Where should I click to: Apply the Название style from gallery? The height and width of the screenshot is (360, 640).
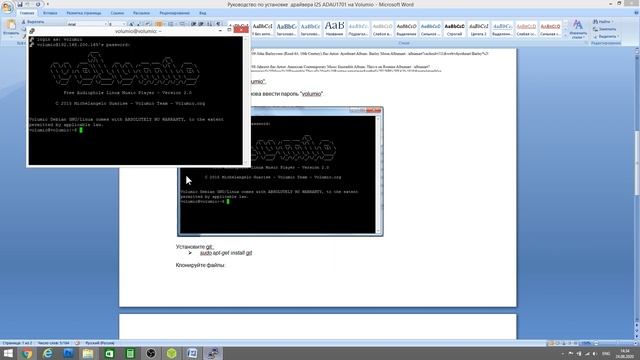click(334, 29)
